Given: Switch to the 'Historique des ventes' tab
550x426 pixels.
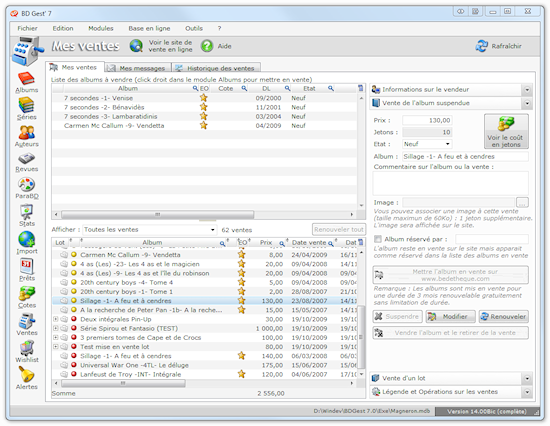Looking at the screenshot, I should (x=216, y=68).
